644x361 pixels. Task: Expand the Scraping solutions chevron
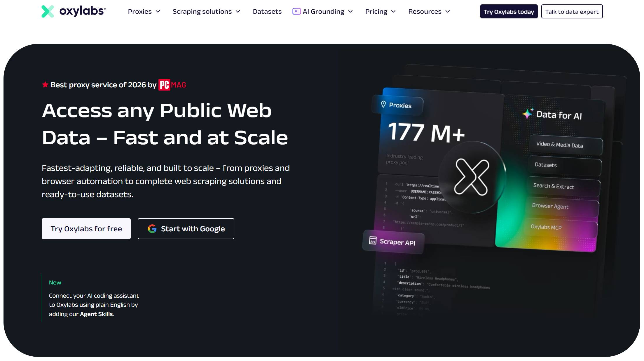(238, 11)
